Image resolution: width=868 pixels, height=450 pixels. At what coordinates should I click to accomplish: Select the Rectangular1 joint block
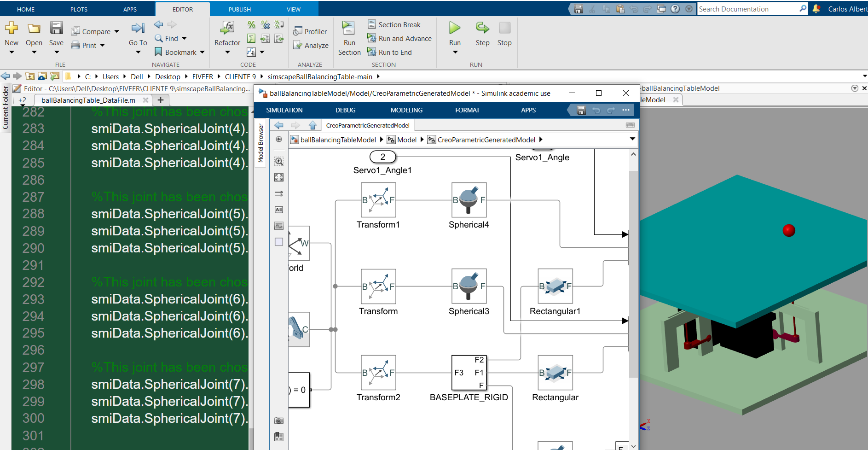[555, 286]
